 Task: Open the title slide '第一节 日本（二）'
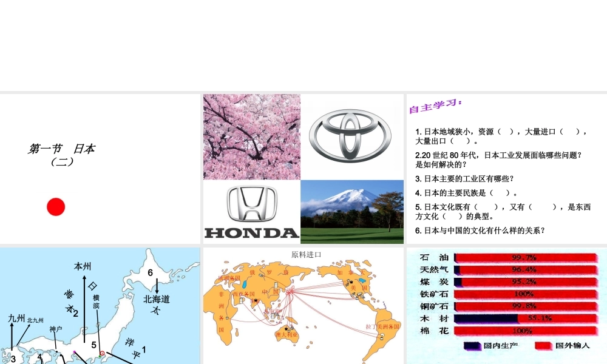tap(100, 169)
